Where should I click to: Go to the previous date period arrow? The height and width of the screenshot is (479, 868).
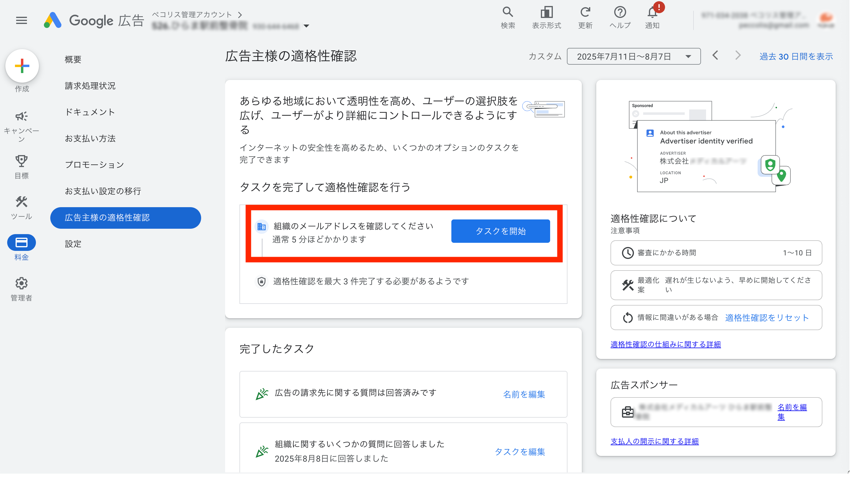(x=715, y=56)
